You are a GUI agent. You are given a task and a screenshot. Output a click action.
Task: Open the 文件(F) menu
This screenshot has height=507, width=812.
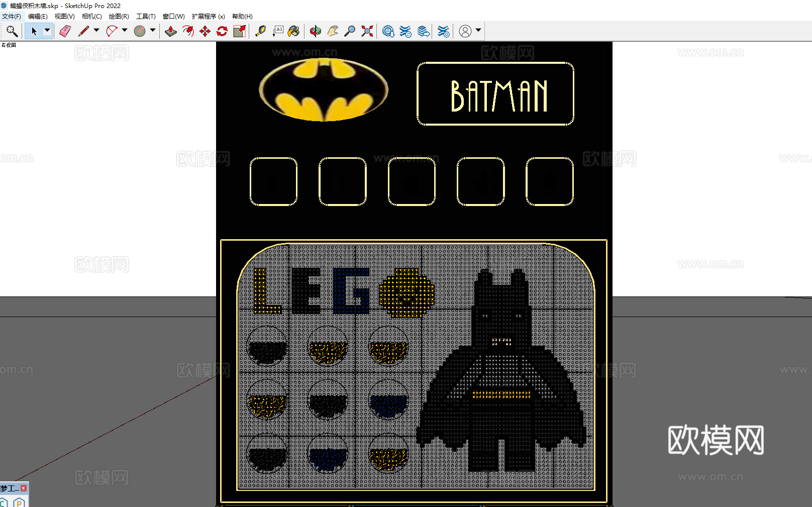pos(12,17)
